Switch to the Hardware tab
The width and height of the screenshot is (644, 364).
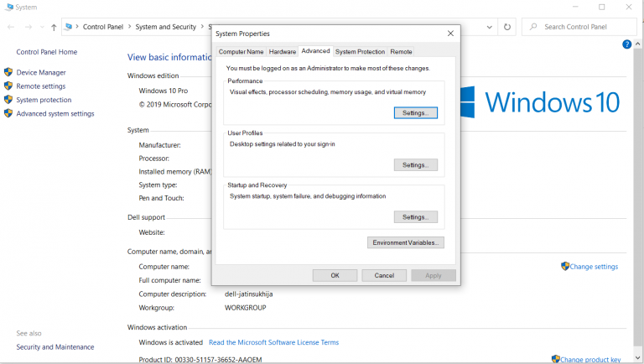coord(282,52)
